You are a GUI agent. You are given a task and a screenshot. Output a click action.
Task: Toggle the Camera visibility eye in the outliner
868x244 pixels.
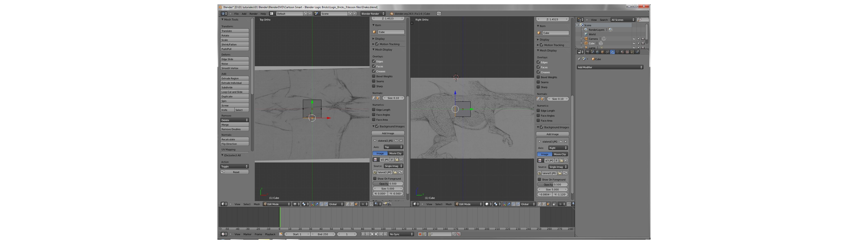click(x=634, y=39)
